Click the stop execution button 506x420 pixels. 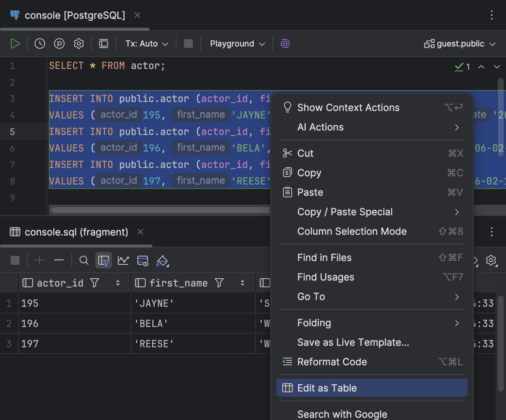[188, 43]
